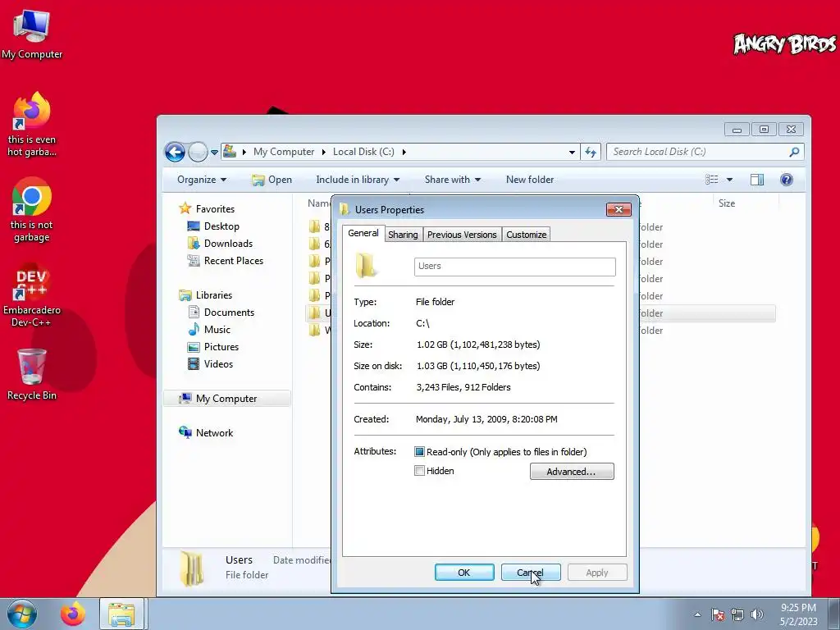Click the Show desktop strip at the right end of the taskbar
Image resolution: width=840 pixels, height=630 pixels.
tap(834, 614)
